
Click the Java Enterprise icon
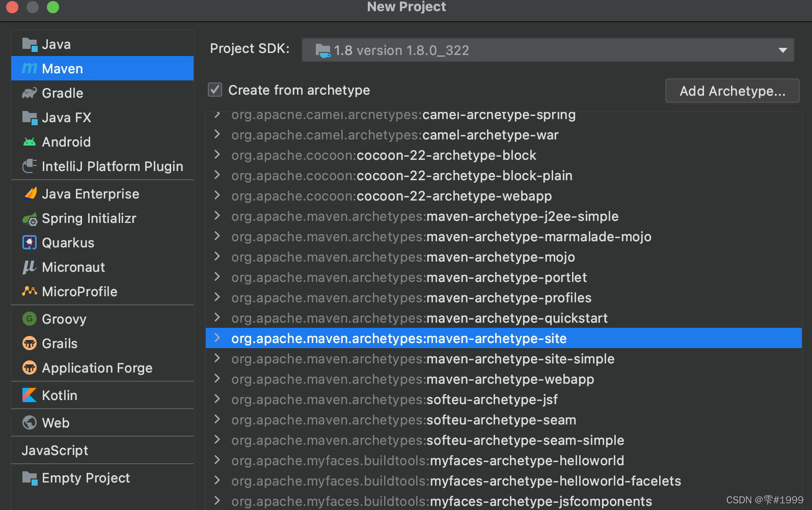pyautogui.click(x=30, y=193)
